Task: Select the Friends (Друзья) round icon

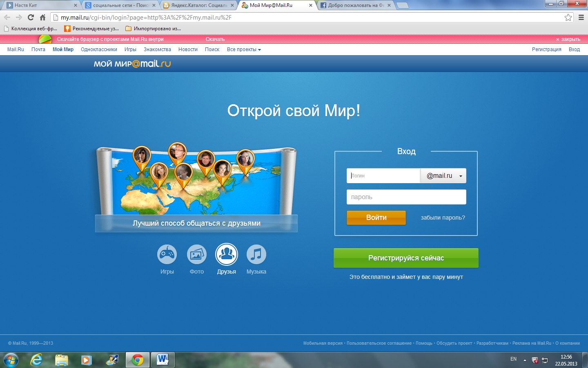Action: click(x=227, y=254)
